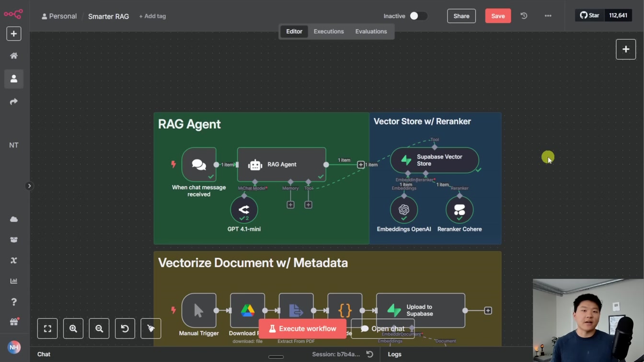Add a Memory sub-node with plus
Image resolution: width=644 pixels, height=362 pixels.
tap(290, 205)
